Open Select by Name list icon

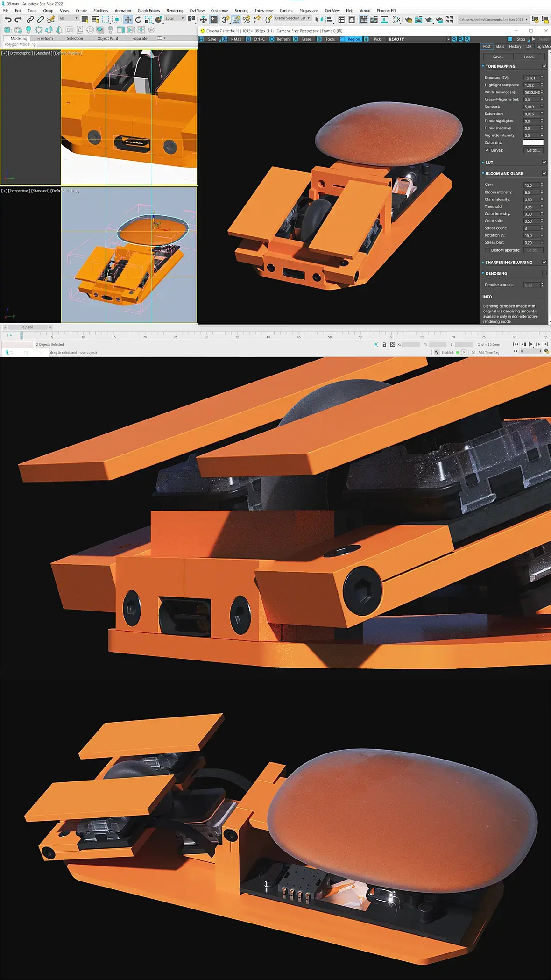click(x=95, y=19)
